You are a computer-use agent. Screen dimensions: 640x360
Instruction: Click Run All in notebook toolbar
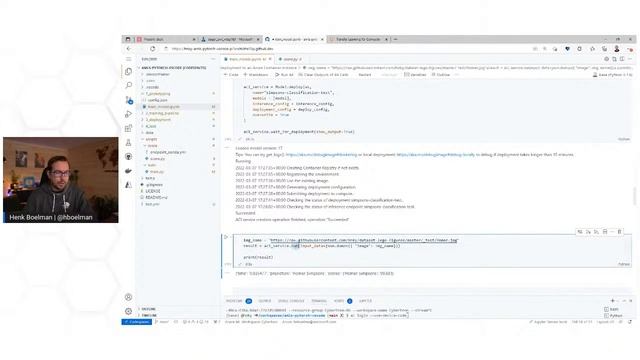284,75
